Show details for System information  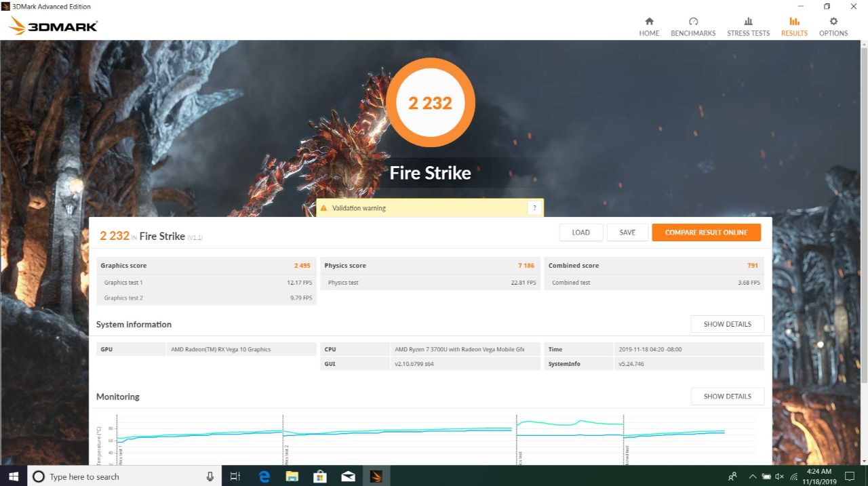tap(727, 324)
